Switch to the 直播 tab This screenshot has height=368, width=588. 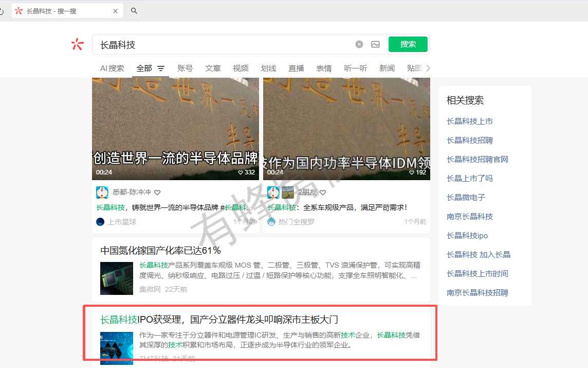[x=296, y=68]
